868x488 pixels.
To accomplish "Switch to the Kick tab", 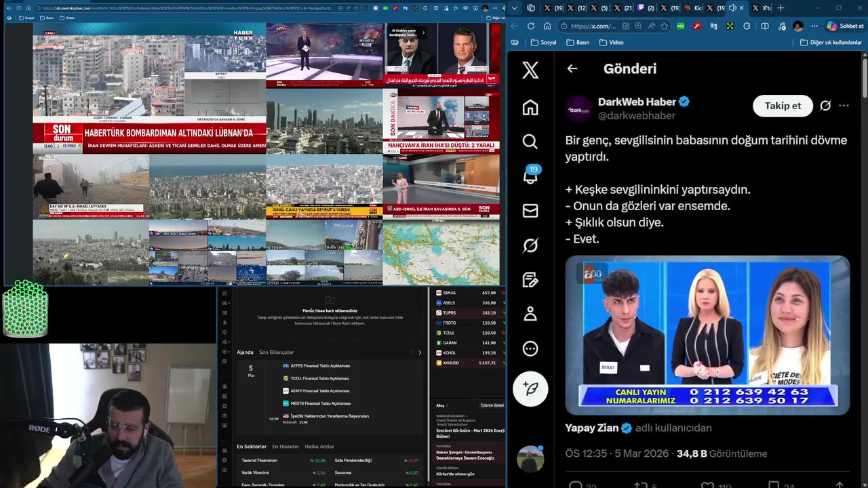I will tap(693, 8).
